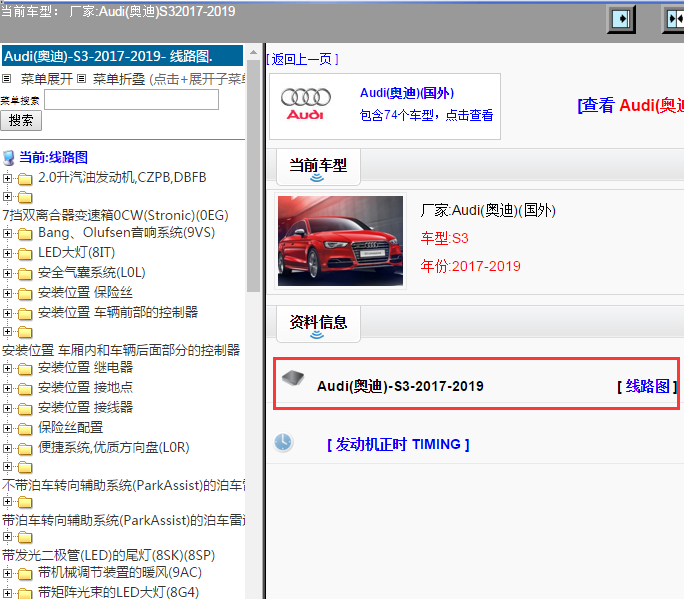The height and width of the screenshot is (599, 684).
Task: Expand the 安装位置 车辆前部的控制器 node
Action: click(7, 313)
